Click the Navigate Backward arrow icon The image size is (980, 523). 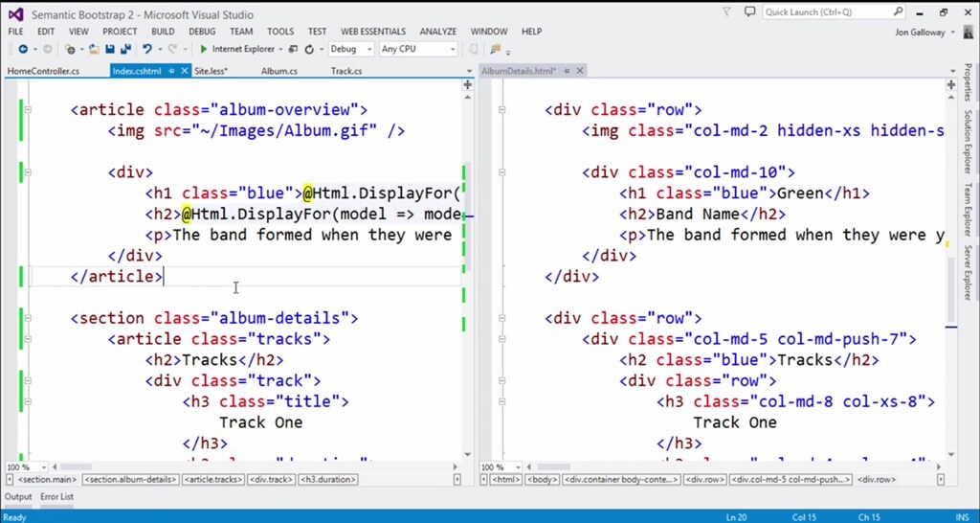click(23, 49)
